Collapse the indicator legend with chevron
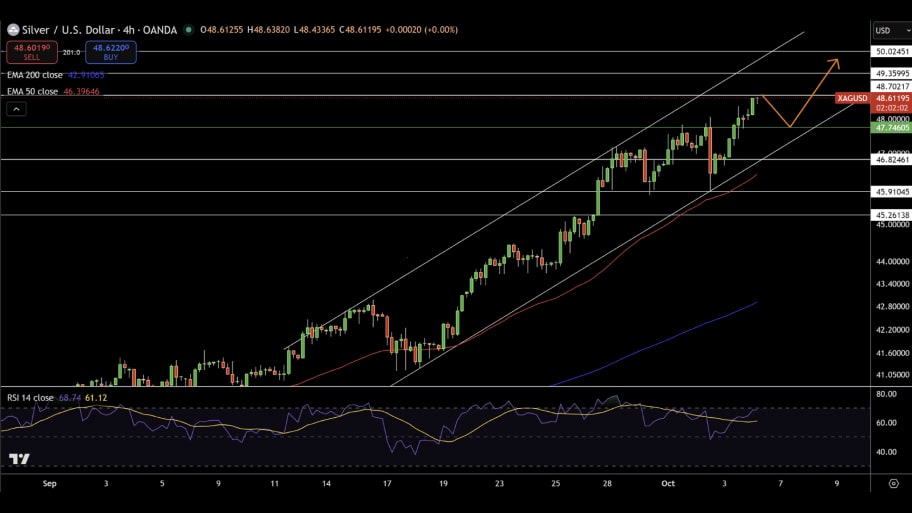Viewport: 912px width, 513px height. tap(16, 109)
